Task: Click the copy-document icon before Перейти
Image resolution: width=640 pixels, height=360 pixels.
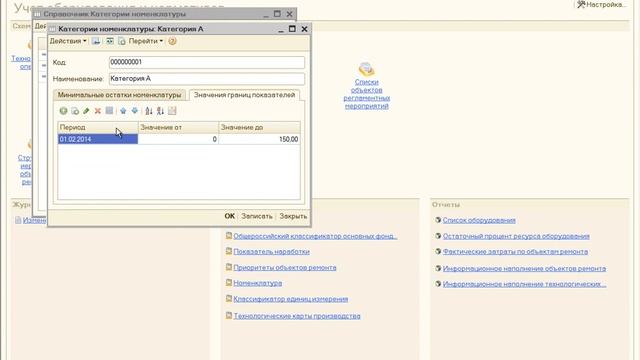Action: tap(122, 41)
